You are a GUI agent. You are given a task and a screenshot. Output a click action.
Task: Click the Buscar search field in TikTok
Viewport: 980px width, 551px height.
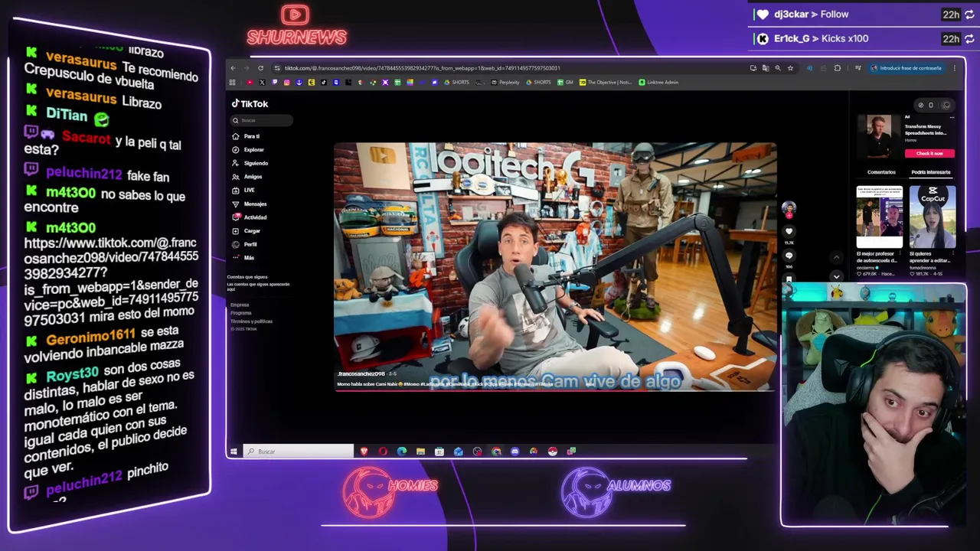tap(262, 120)
